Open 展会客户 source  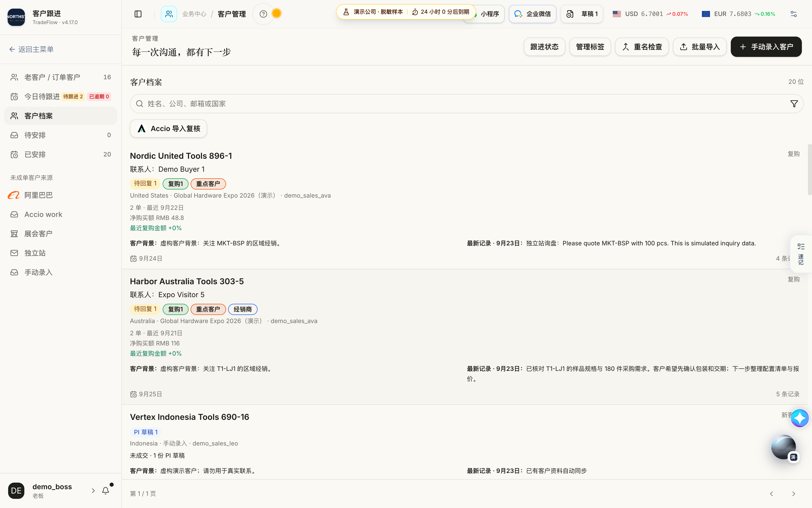pyautogui.click(x=61, y=234)
